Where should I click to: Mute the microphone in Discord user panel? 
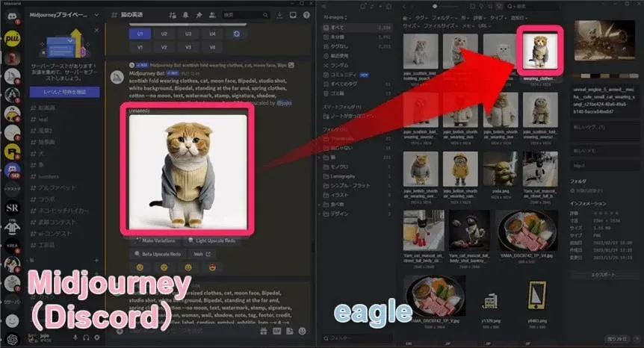pos(75,338)
